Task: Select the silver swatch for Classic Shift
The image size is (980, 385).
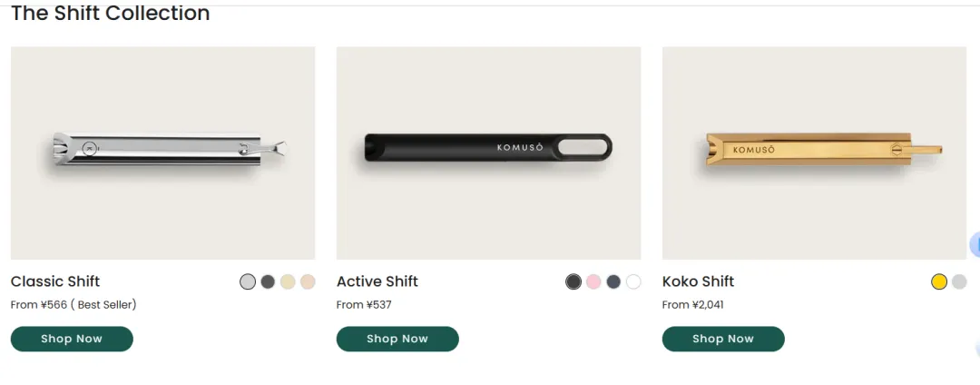Action: [x=248, y=282]
